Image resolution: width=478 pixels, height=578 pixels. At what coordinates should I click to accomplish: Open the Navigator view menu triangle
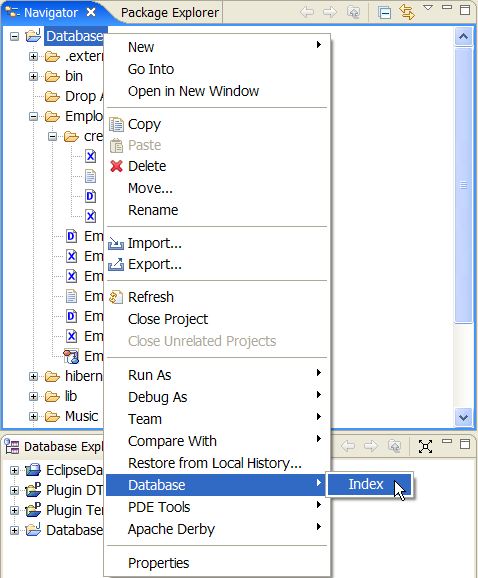pyautogui.click(x=428, y=7)
